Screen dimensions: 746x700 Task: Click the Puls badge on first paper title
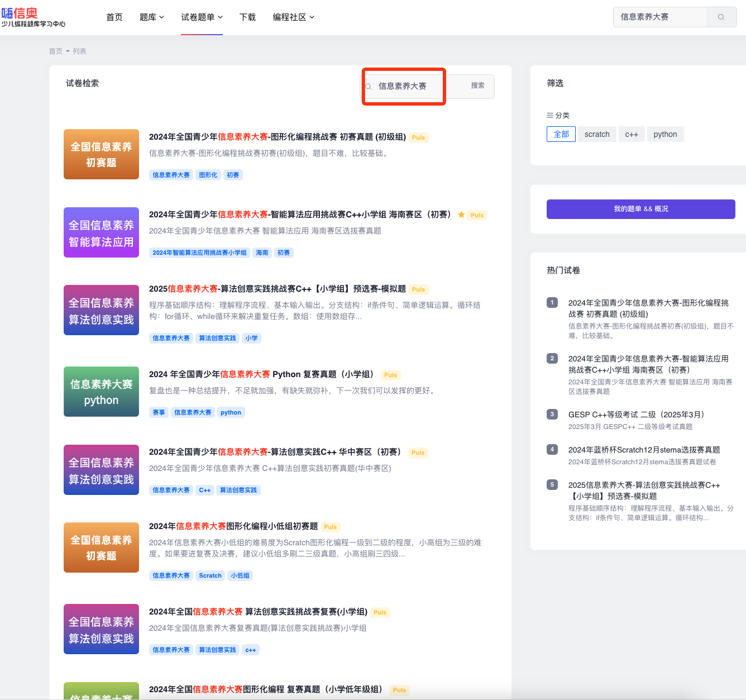[418, 137]
